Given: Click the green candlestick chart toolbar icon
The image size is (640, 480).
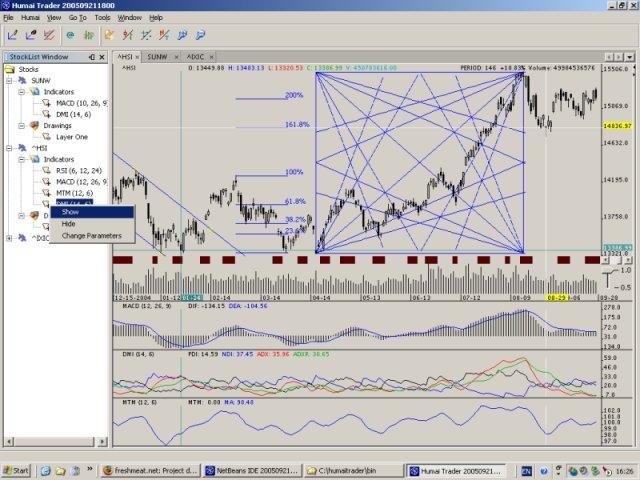Looking at the screenshot, I should click(89, 36).
